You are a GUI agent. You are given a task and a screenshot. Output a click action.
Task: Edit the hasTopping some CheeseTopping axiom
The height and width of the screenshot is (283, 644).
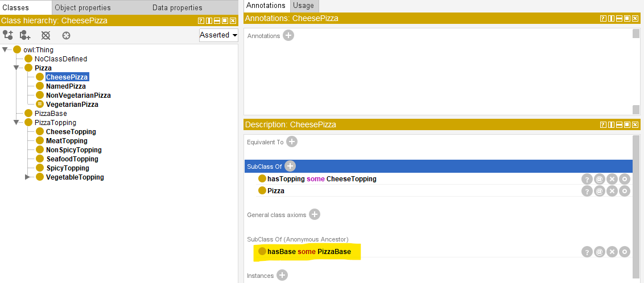624,179
